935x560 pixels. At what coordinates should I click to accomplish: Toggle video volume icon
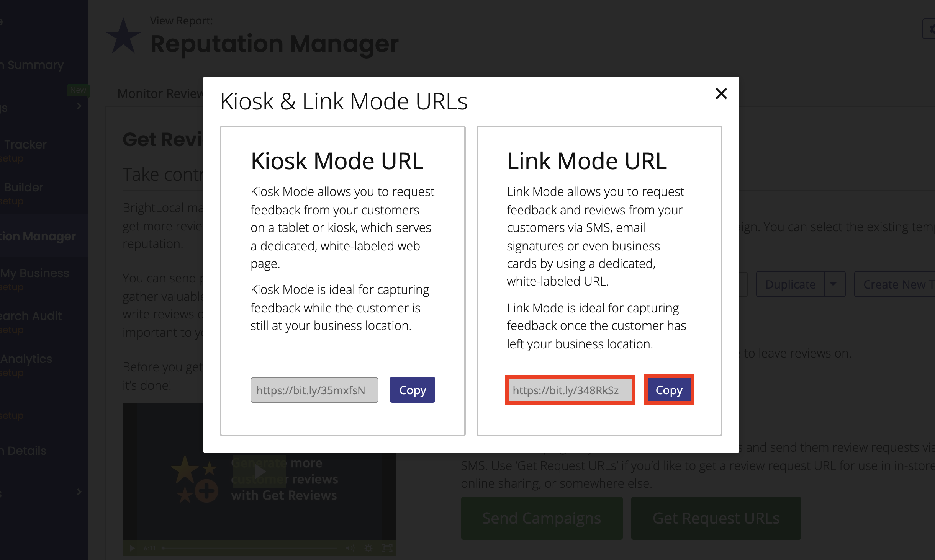tap(350, 548)
